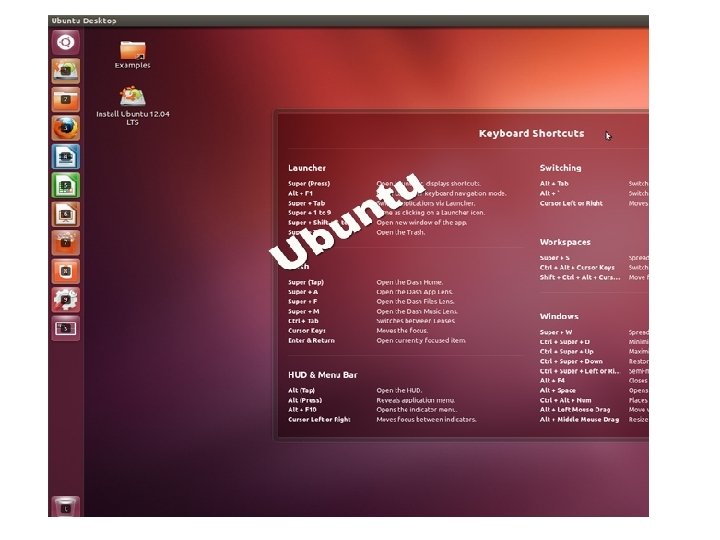The width and height of the screenshot is (720, 540).
Task: Click the Cursor Keys shortcut entry
Action: (307, 331)
